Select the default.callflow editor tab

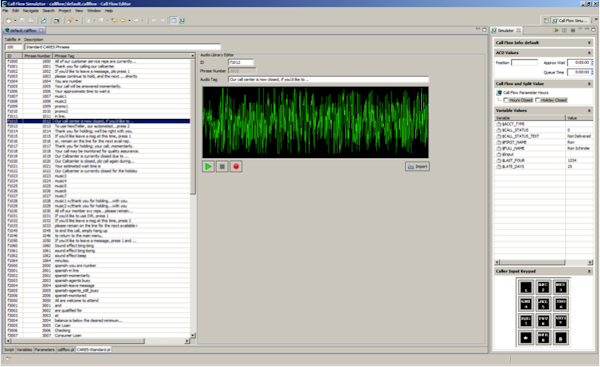tap(23, 30)
